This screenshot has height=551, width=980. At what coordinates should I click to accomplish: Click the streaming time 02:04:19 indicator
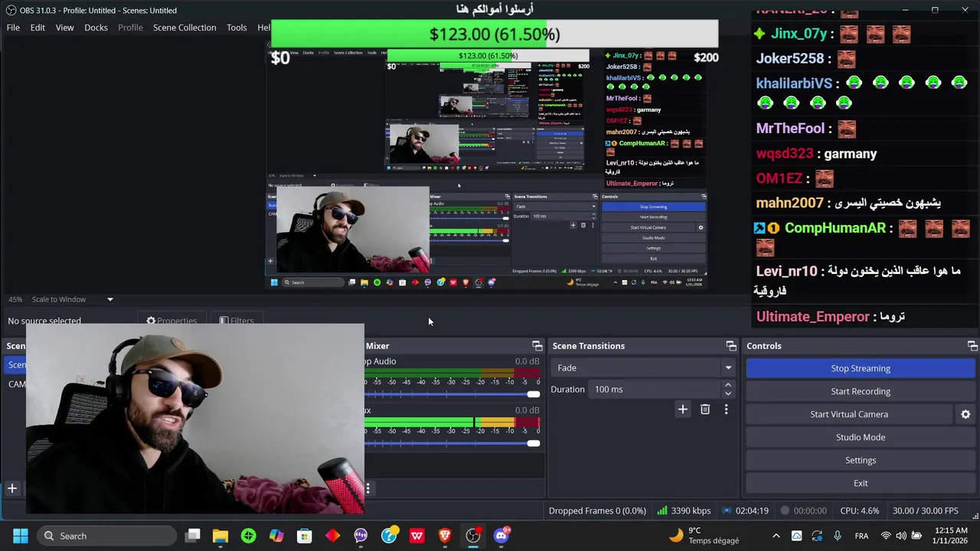[x=746, y=510]
